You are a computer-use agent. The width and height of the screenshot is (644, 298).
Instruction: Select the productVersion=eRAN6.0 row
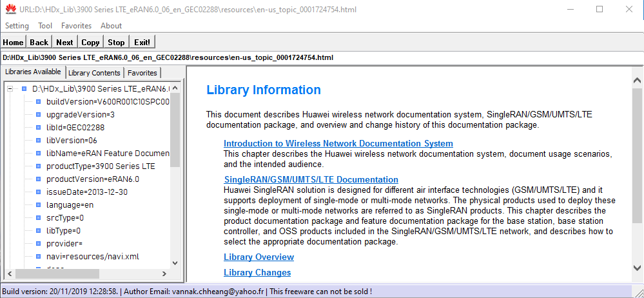coord(93,179)
